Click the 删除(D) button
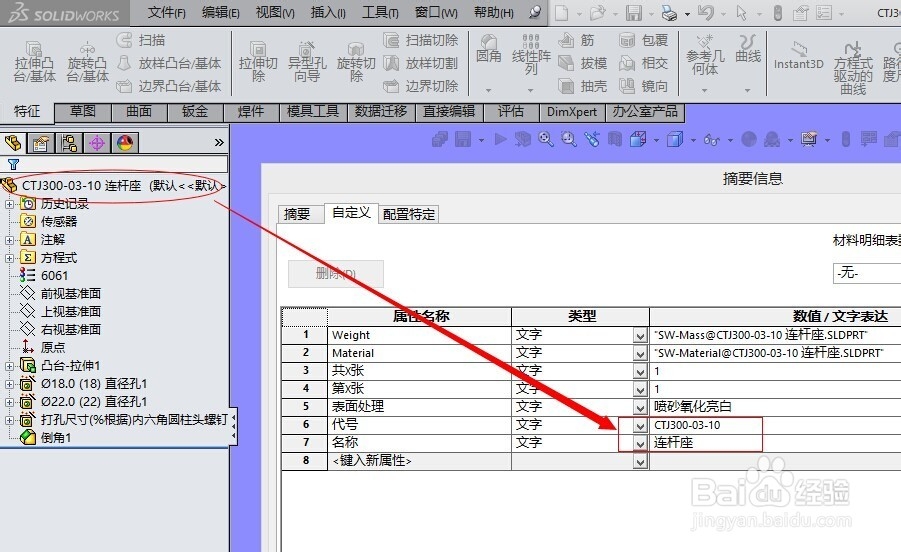 [x=336, y=274]
